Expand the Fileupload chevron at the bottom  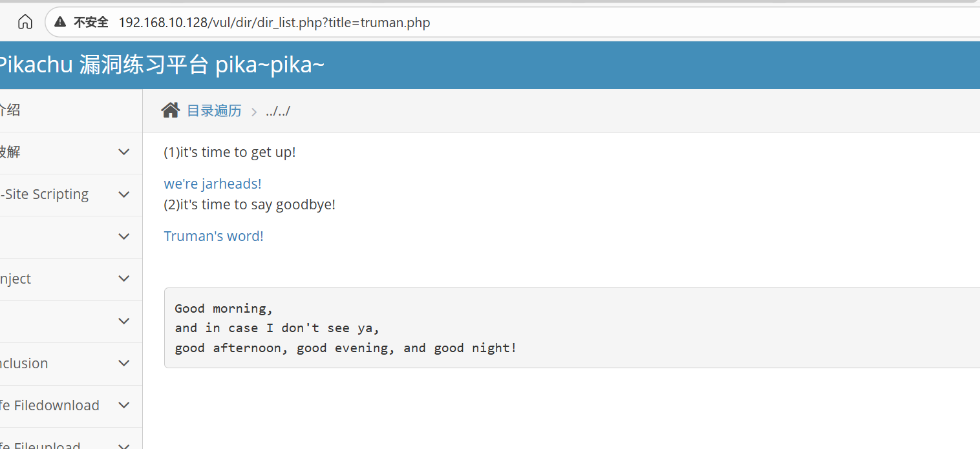coord(124,444)
